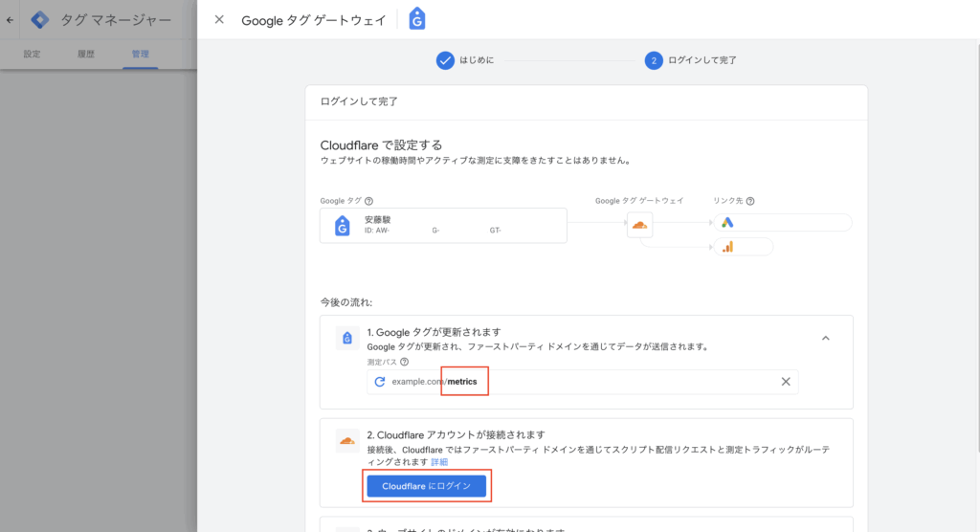Click the Google tag icon in step 1
Image resolution: width=980 pixels, height=532 pixels.
(347, 338)
